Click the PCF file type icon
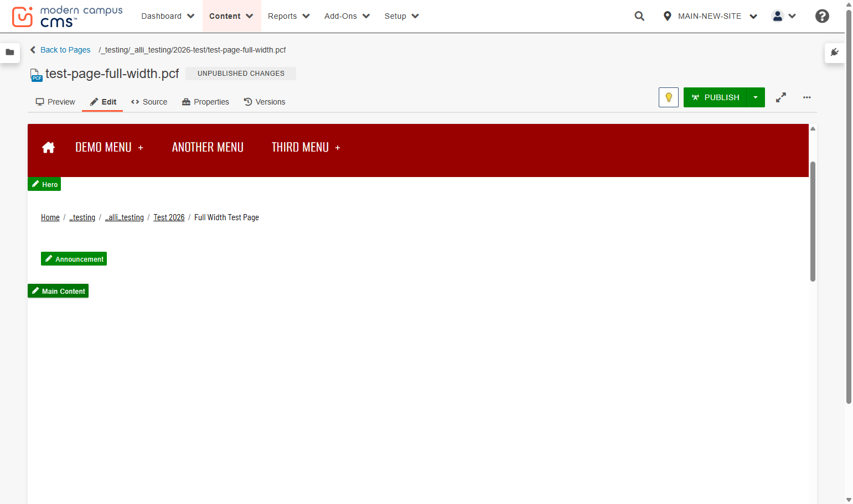 coord(35,75)
